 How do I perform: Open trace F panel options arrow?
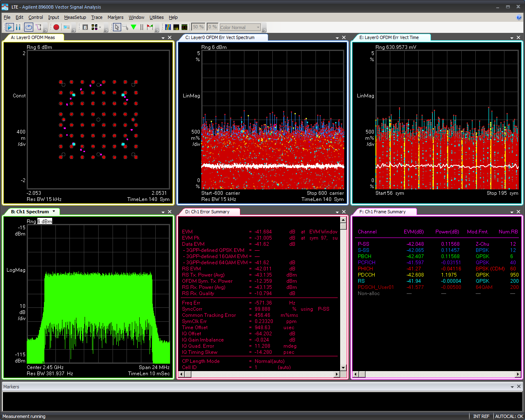click(x=512, y=212)
